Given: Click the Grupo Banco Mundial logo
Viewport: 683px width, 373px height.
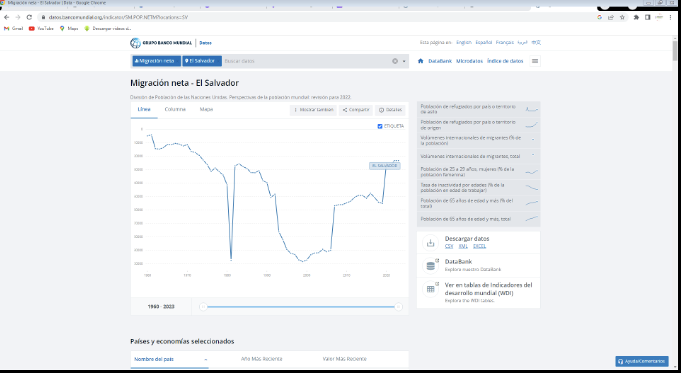Looking at the screenshot, I should click(x=161, y=43).
